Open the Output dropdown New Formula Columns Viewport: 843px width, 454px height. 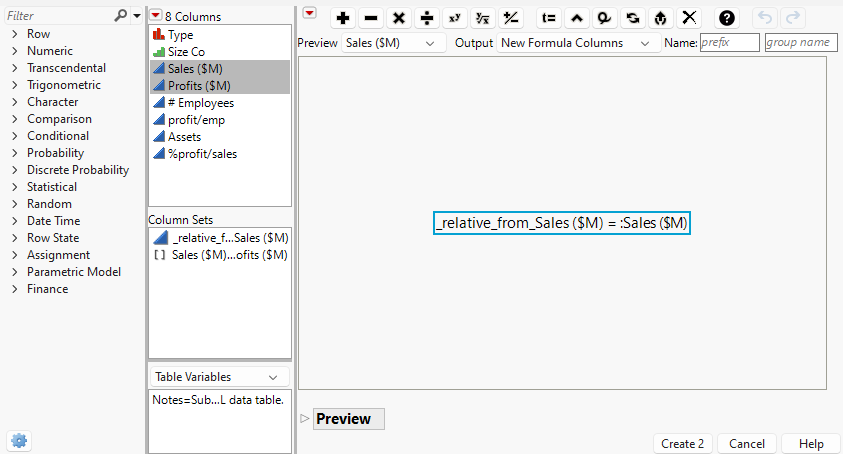point(578,43)
